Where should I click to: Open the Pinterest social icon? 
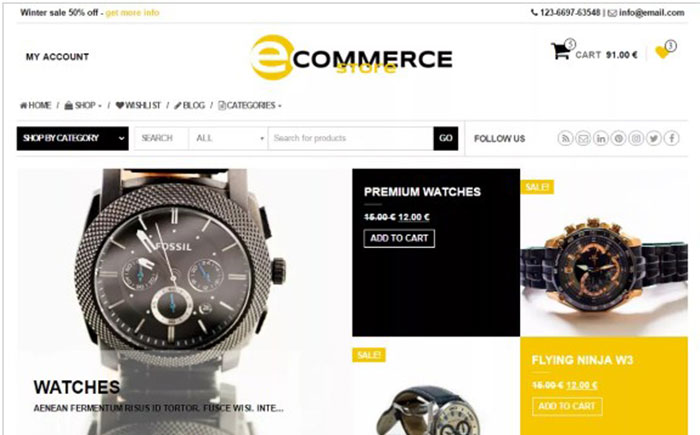(618, 138)
